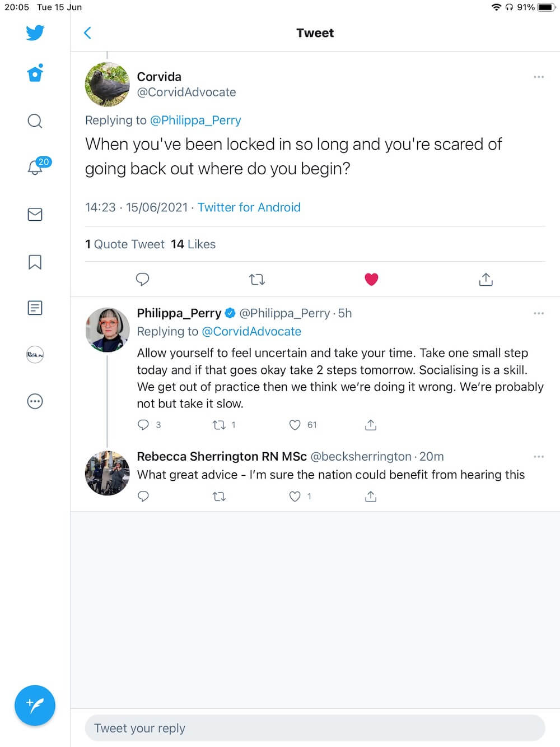Open Notifications bell with 20 badge

[x=35, y=167]
